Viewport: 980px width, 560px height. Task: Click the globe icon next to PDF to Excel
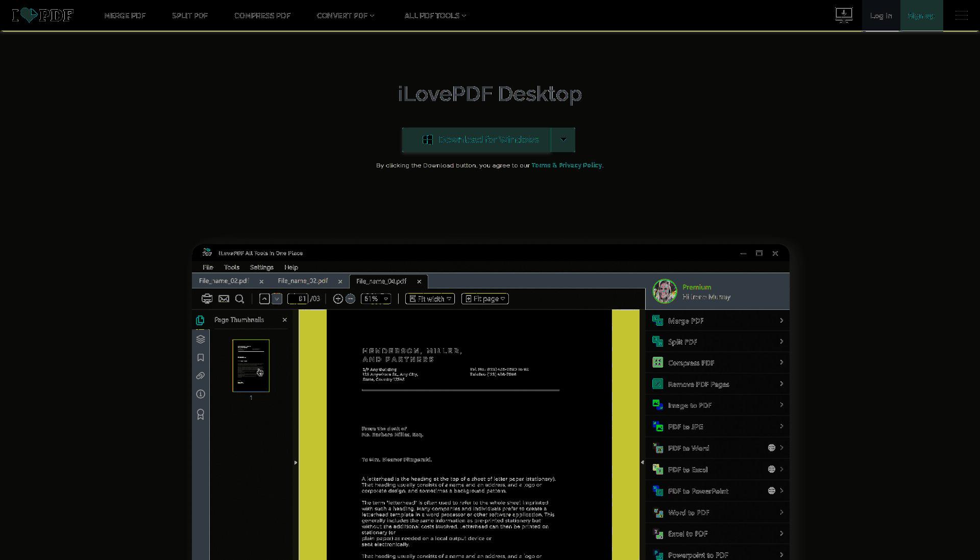(772, 469)
